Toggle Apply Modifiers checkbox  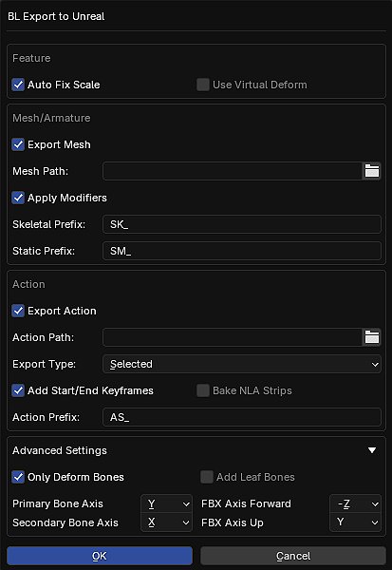coord(18,198)
